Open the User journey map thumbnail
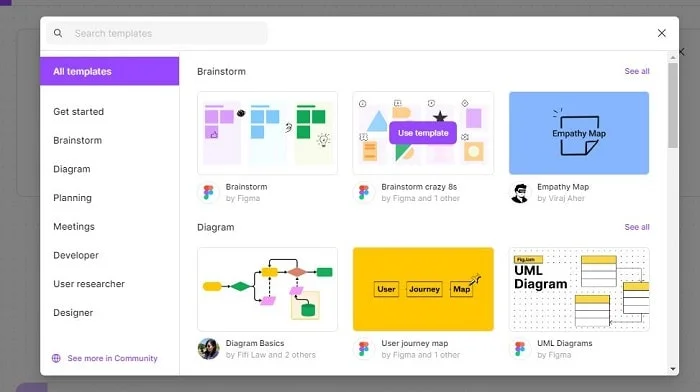This screenshot has width=700, height=392. click(x=423, y=289)
